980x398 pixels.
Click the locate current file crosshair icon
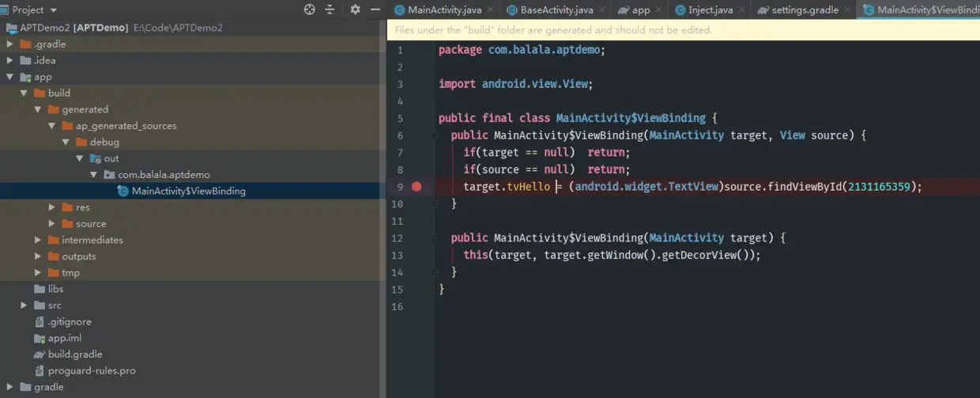[x=309, y=9]
